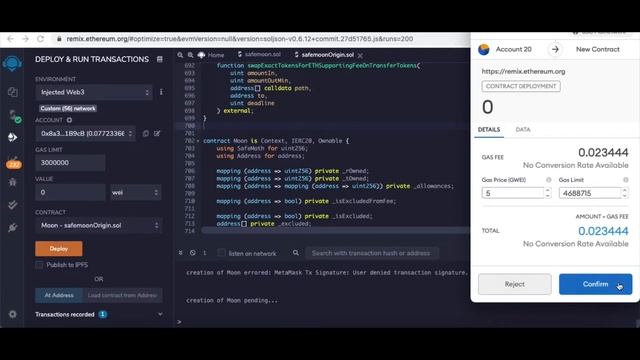The image size is (640, 360).
Task: Open the Debugger sidebar icon
Action: tap(13, 182)
